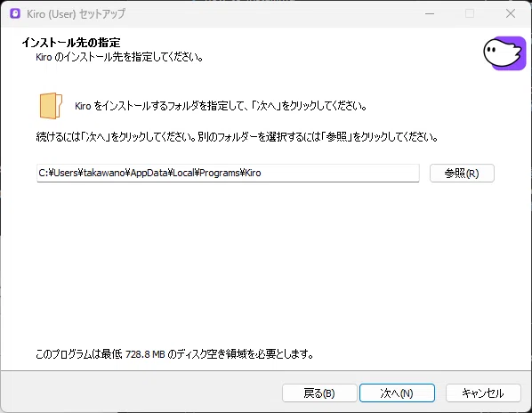Open folder browser with 参照(R) button
The height and width of the screenshot is (413, 532).
pyautogui.click(x=462, y=173)
